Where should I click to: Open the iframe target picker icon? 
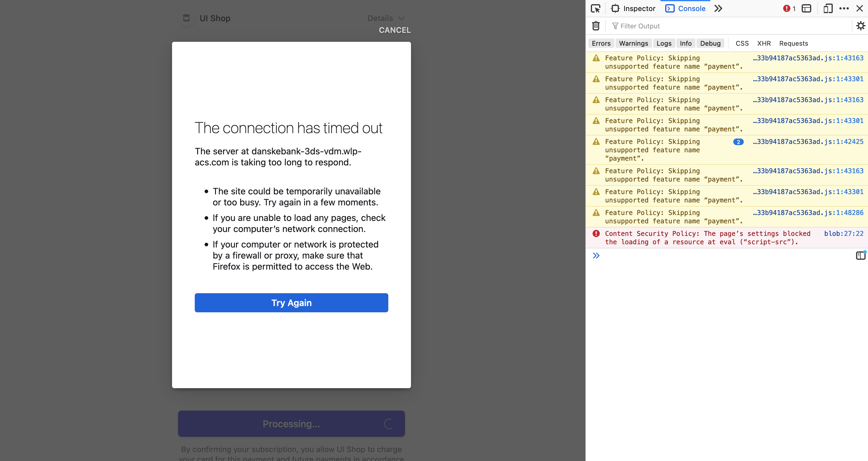(x=806, y=8)
